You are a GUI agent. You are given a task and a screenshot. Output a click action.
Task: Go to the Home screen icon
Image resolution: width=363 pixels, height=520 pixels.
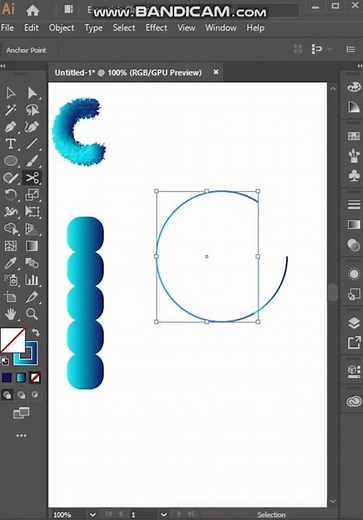(x=32, y=10)
